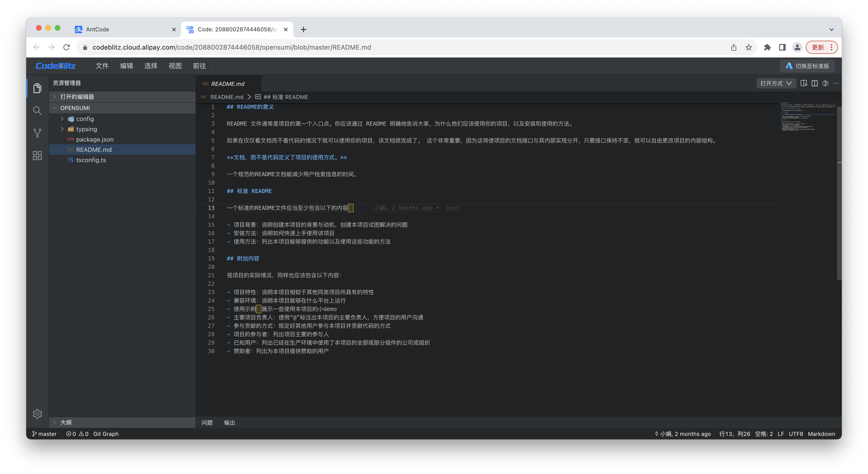Open Git Graph from the status bar
Viewport: 868px width, 474px height.
[x=106, y=434]
